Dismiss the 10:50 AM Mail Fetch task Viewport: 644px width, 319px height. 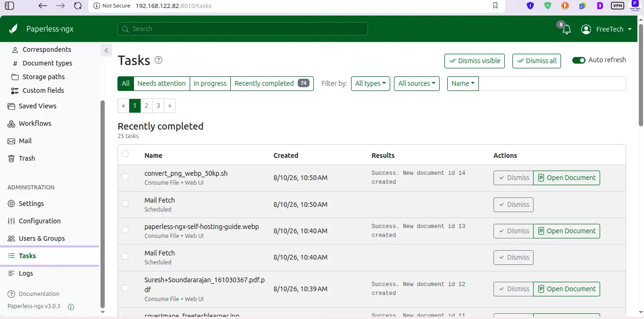pos(513,204)
